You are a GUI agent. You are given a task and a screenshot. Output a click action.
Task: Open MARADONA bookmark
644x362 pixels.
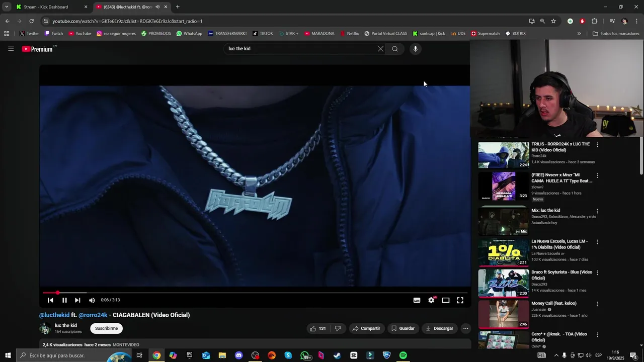click(319, 34)
